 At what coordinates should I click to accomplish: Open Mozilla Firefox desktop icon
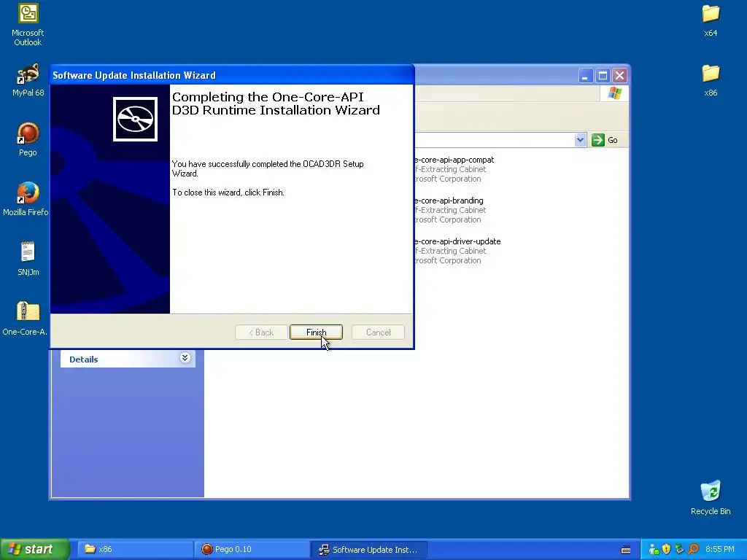[x=28, y=199]
